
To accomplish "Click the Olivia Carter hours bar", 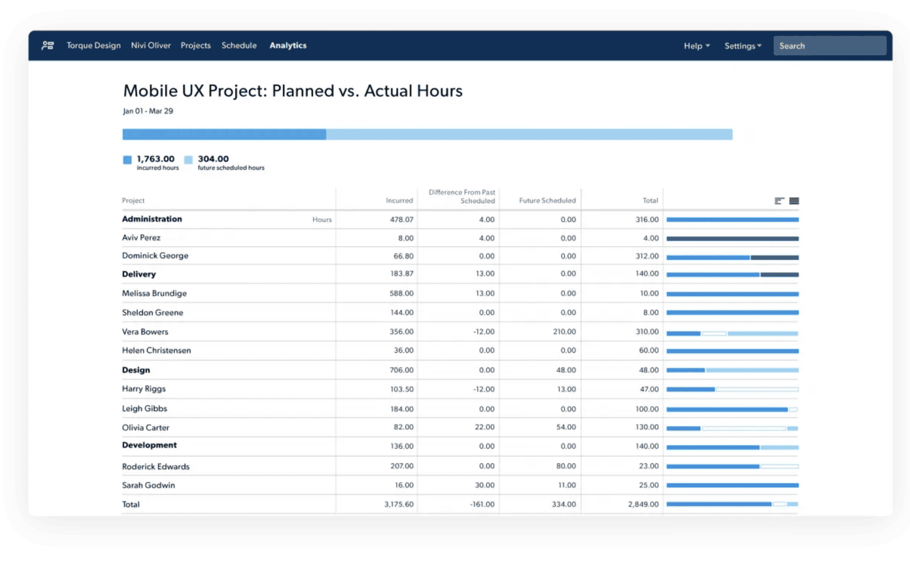I will click(732, 428).
